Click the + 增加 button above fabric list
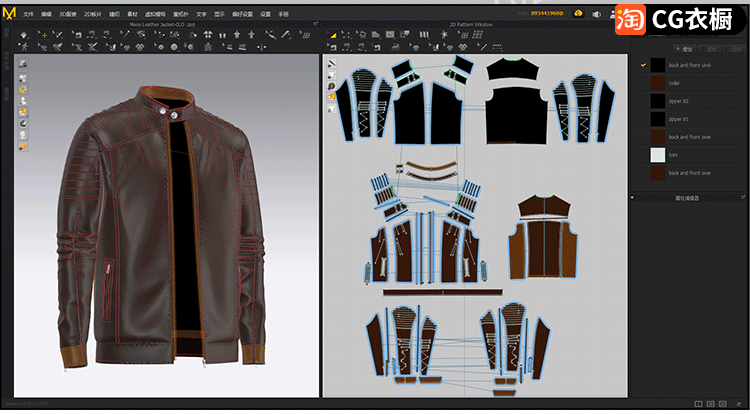Screen dimensions: 750x414 pos(685,48)
